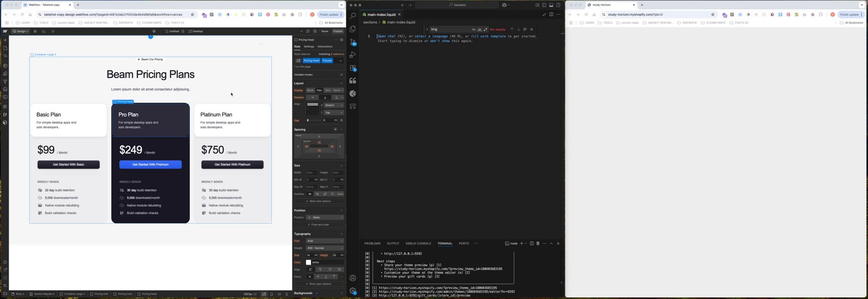The image size is (868, 299).
Task: Open Run and Debug icon in VS Code
Action: (x=352, y=55)
